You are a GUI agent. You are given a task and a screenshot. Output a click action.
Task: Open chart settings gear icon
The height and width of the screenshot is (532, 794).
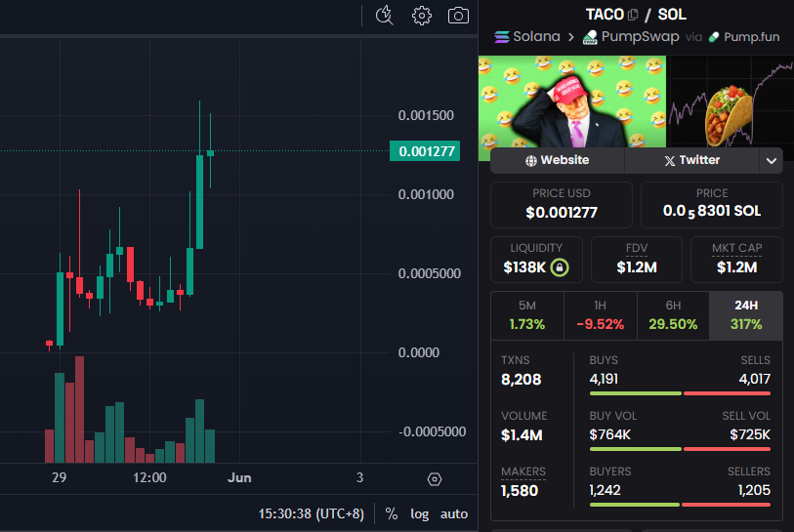click(421, 16)
